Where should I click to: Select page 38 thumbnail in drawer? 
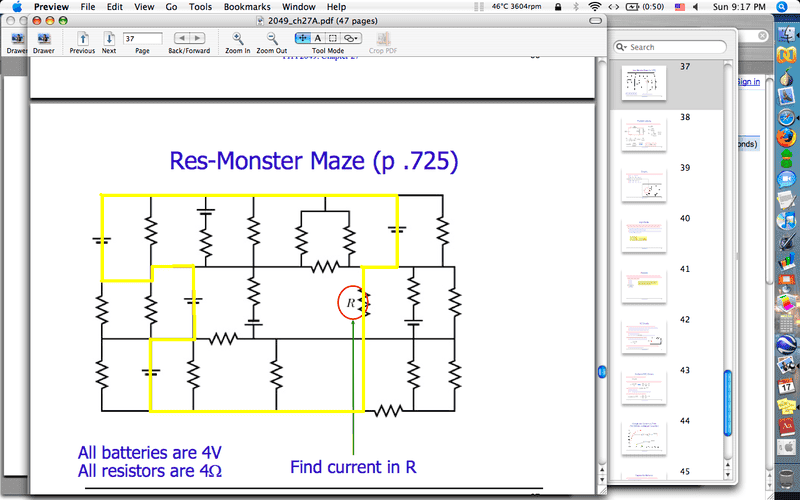[643, 134]
